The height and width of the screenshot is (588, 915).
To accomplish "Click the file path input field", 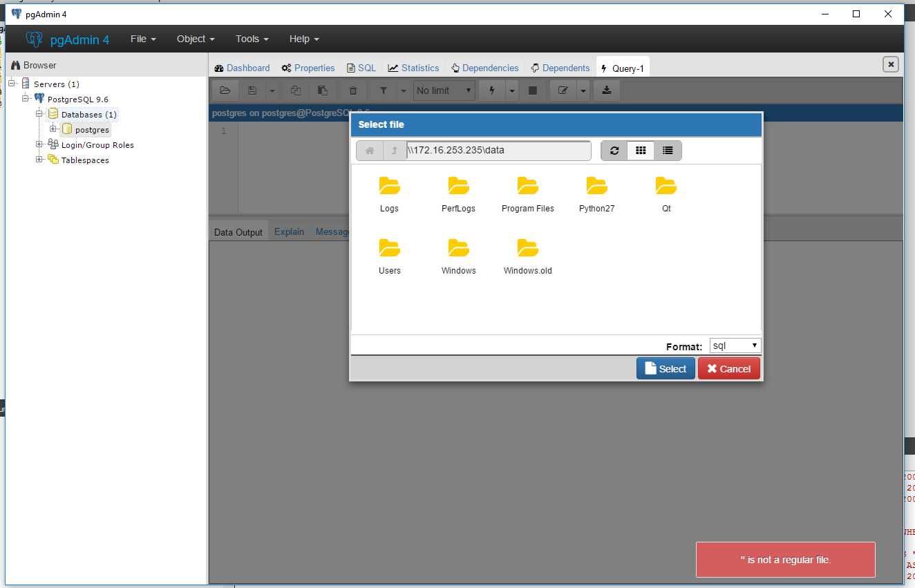I will click(498, 151).
